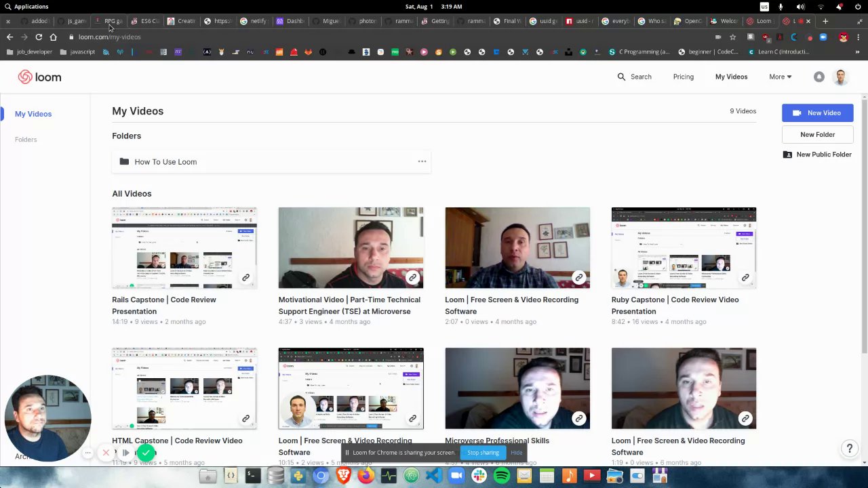The height and width of the screenshot is (488, 868).
Task: Click the address bar showing loom.com/my-videos
Action: 109,37
